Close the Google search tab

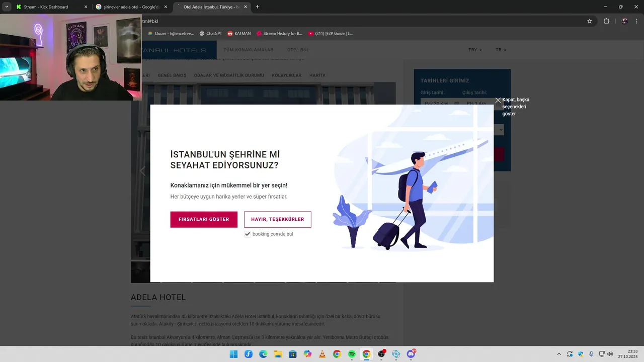[167, 7]
